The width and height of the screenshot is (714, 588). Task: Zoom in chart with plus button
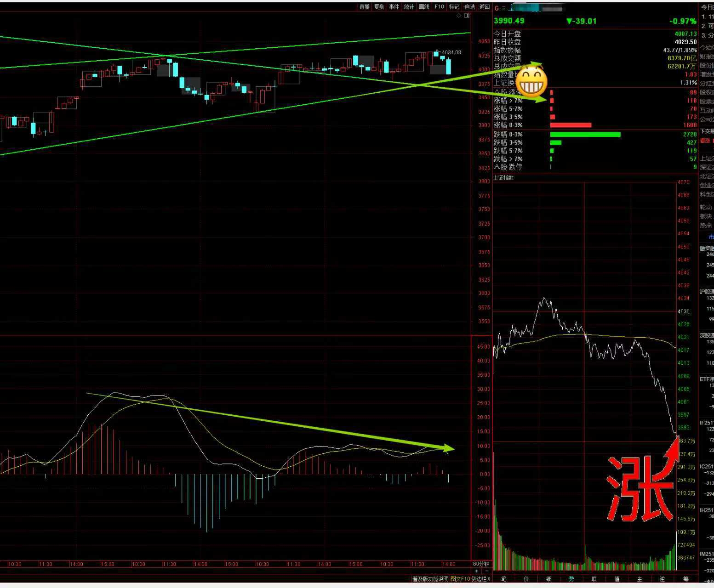(x=476, y=571)
